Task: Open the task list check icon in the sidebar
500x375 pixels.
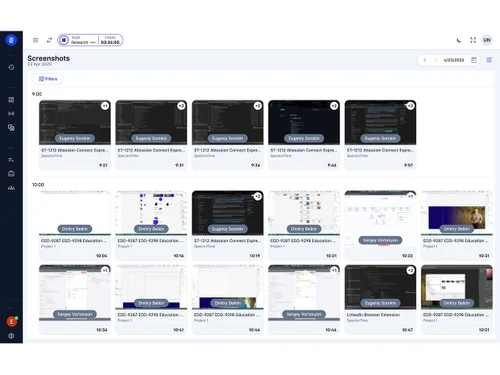Action: point(11,160)
